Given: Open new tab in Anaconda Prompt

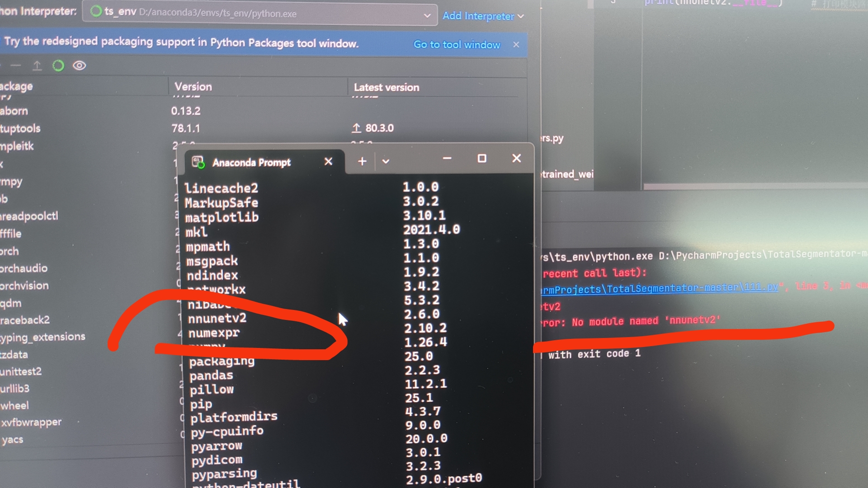Looking at the screenshot, I should [362, 161].
